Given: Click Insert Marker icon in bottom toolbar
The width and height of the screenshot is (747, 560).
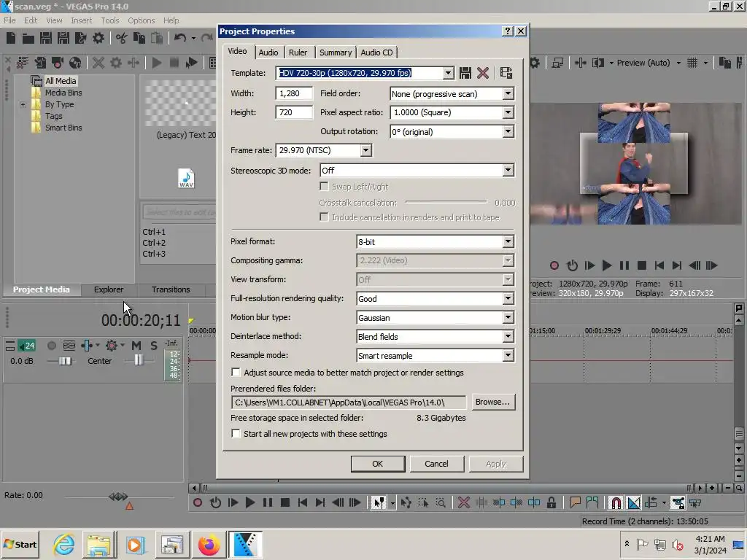Looking at the screenshot, I should pyautogui.click(x=575, y=502).
